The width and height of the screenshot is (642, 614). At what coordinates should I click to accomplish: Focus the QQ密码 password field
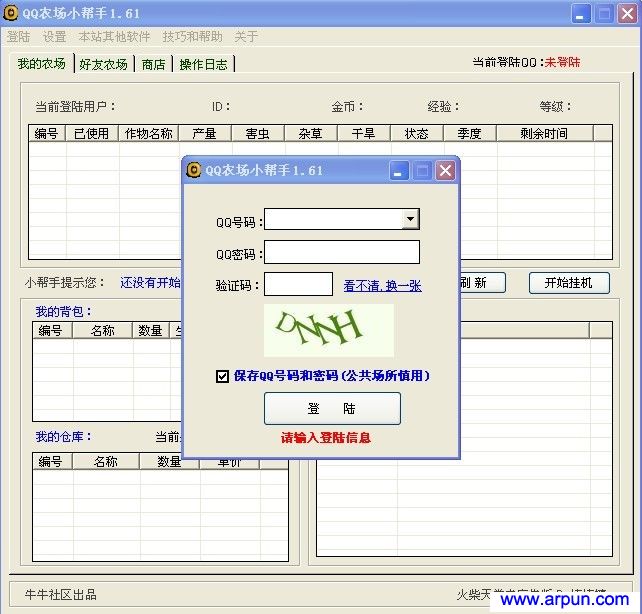click(x=342, y=252)
